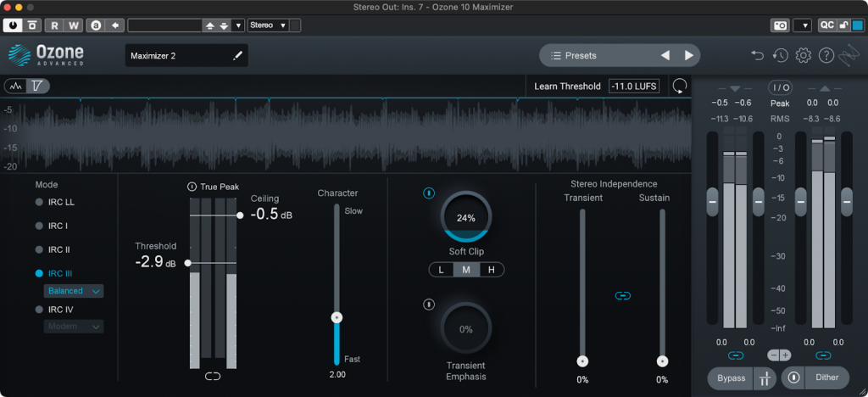Image resolution: width=868 pixels, height=397 pixels.
Task: Toggle the input gain link icon
Action: click(x=736, y=355)
